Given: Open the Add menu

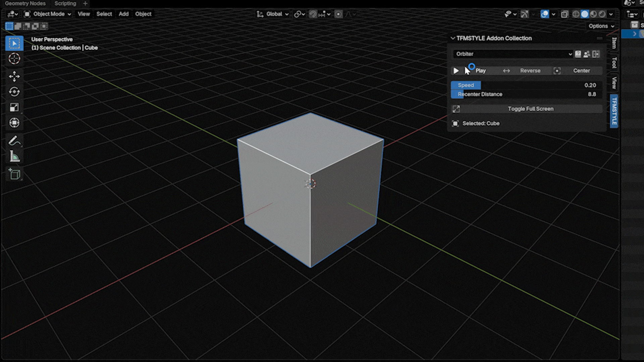Looking at the screenshot, I should (x=123, y=14).
